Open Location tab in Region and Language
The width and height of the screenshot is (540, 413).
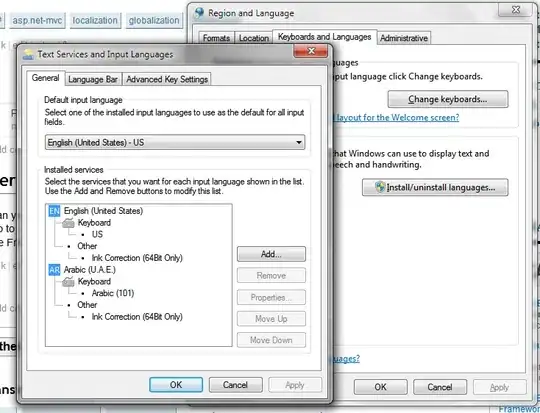(x=254, y=38)
